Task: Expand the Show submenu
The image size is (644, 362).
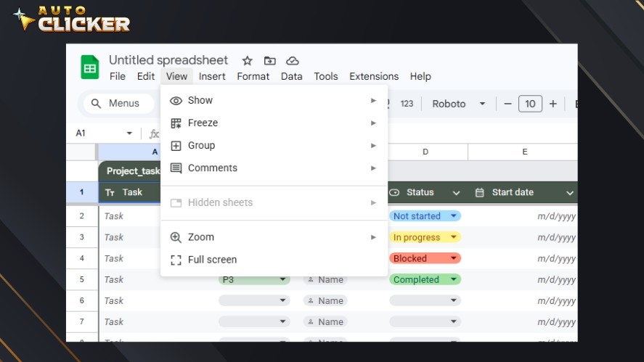Action: [x=200, y=101]
